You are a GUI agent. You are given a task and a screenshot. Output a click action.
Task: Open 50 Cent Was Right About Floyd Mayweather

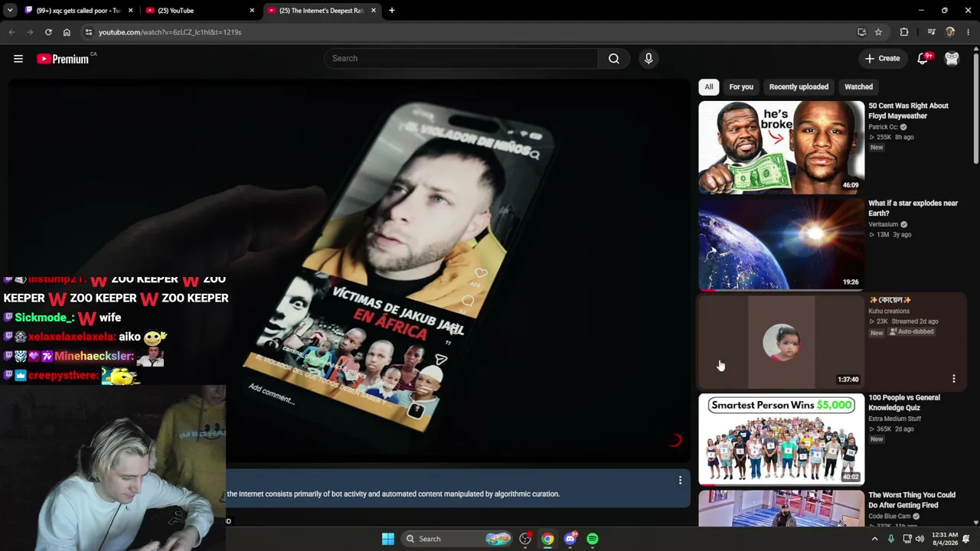[x=908, y=111]
